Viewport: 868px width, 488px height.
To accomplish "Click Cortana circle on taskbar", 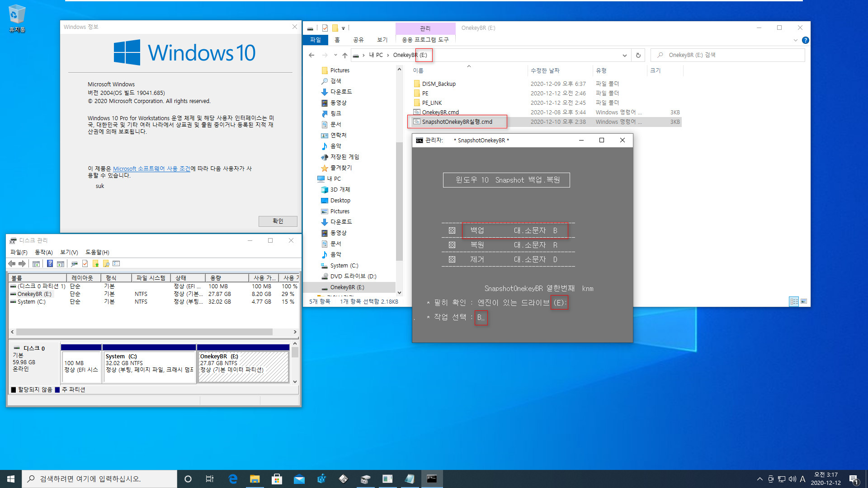I will [x=188, y=479].
